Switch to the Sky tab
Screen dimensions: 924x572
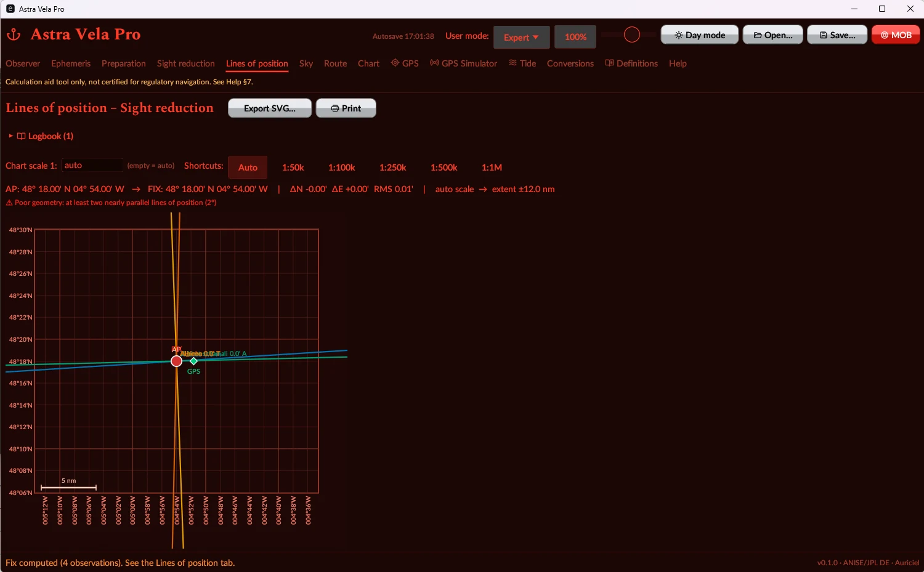click(x=306, y=63)
